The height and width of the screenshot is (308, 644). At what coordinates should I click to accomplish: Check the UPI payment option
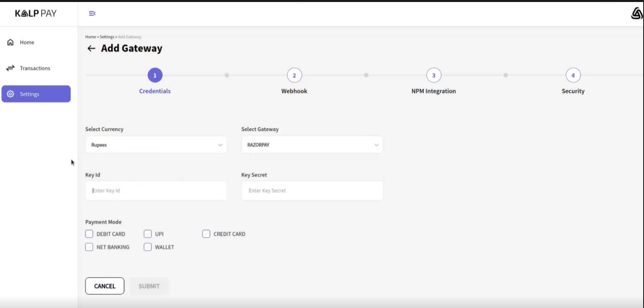[x=148, y=234]
